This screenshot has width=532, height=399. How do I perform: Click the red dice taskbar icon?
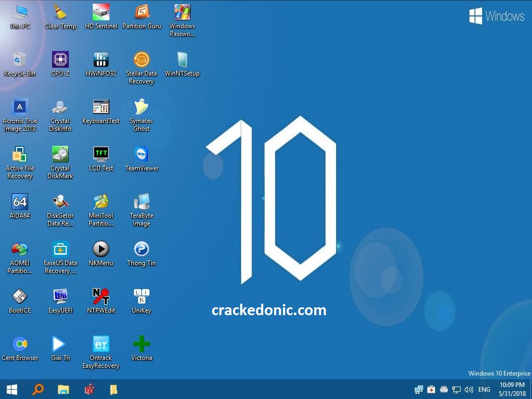coord(89,390)
